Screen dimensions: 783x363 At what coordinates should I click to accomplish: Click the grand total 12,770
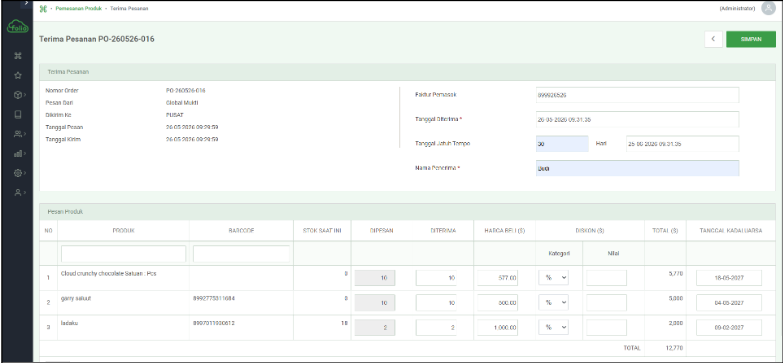coord(675,348)
